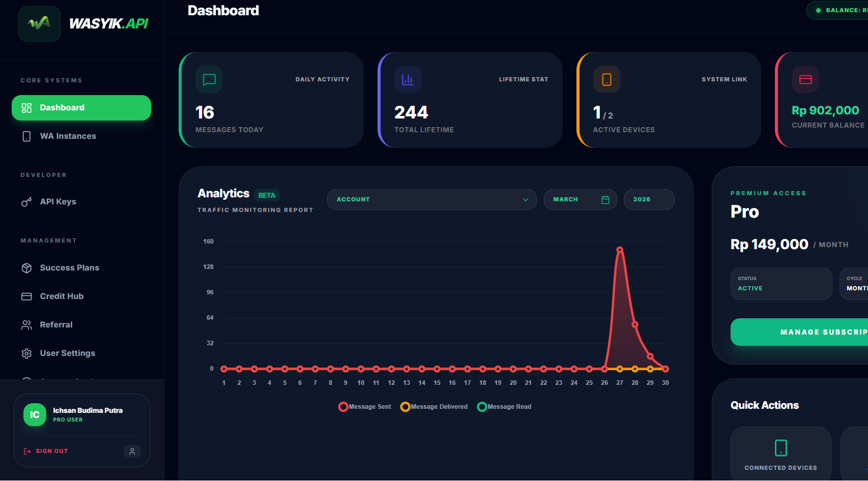Open the March month picker

tap(580, 199)
